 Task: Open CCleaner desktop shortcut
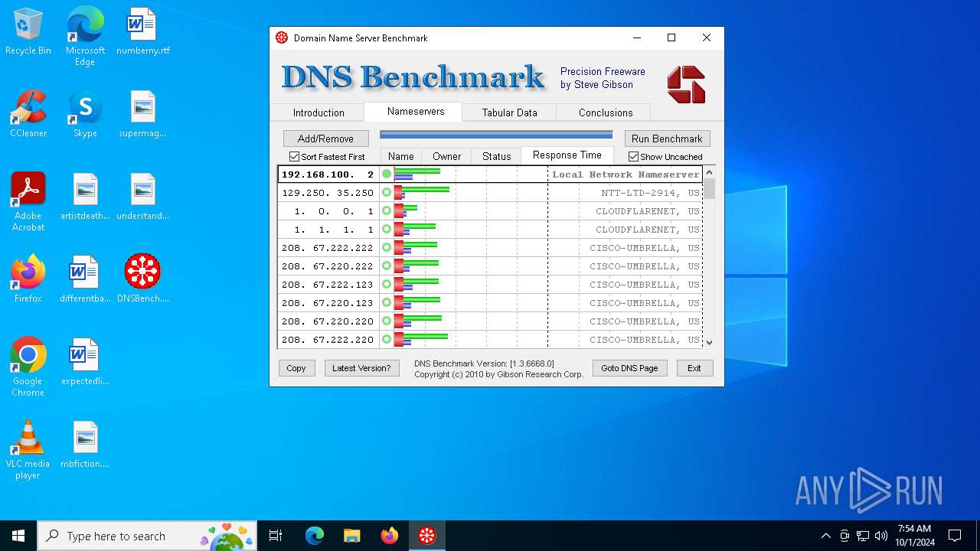coord(28,115)
